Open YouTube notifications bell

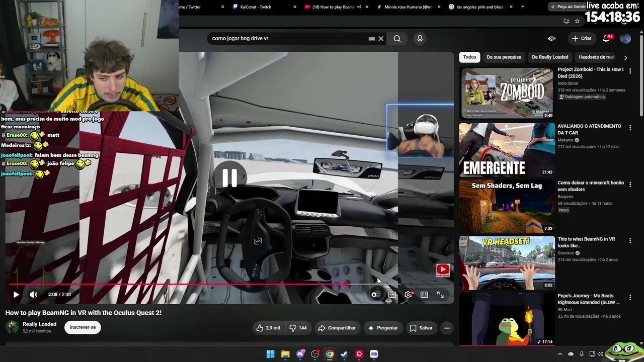pyautogui.click(x=607, y=38)
